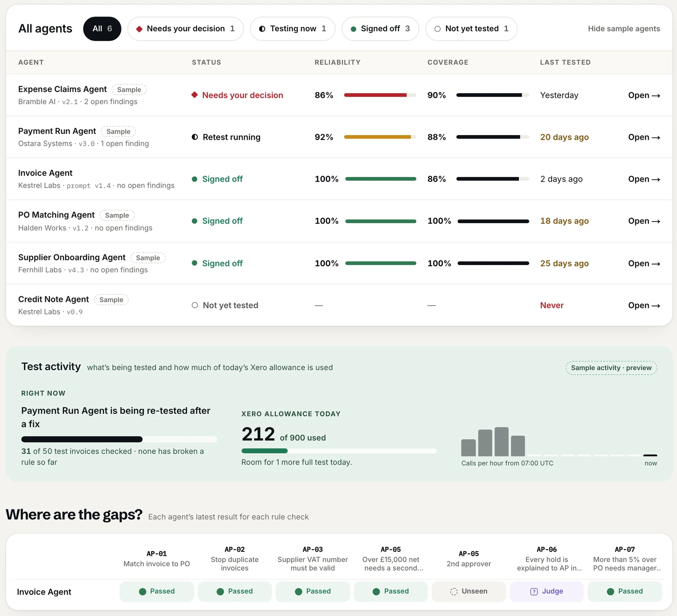Sort by the Reliability column header
677x616 pixels.
pos(338,62)
